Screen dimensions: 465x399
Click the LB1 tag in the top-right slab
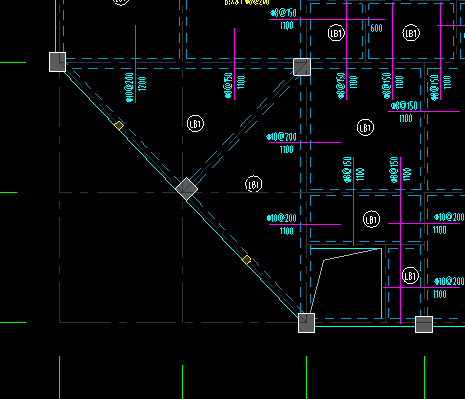pyautogui.click(x=411, y=33)
